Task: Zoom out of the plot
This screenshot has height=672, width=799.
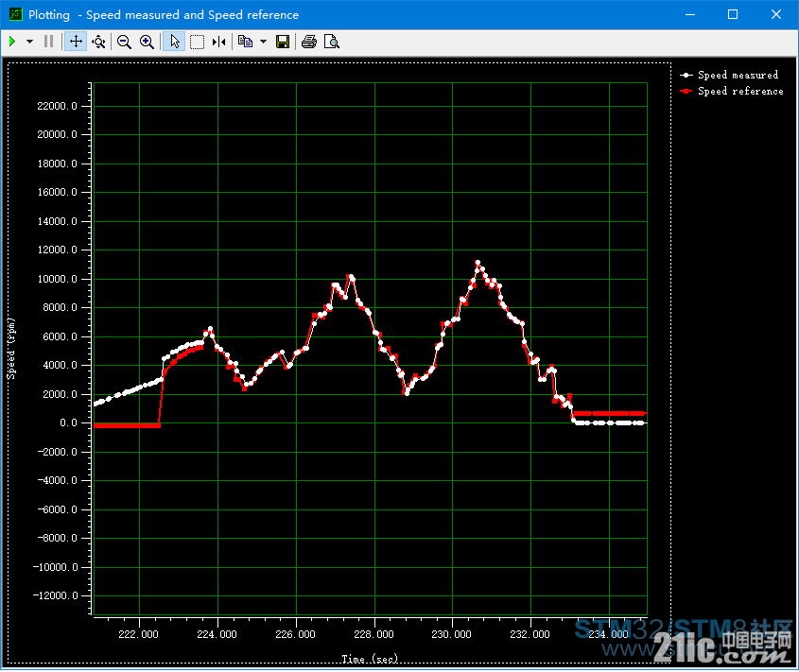Action: [124, 42]
